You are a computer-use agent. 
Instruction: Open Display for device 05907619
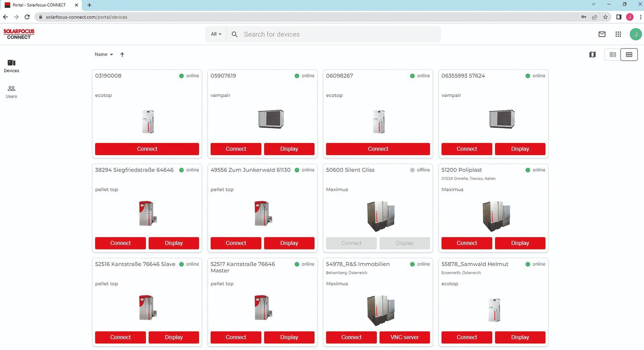pos(289,149)
